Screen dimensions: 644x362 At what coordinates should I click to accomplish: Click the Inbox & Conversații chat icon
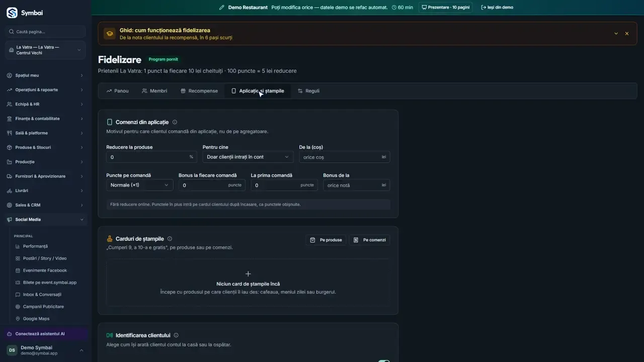(x=18, y=295)
